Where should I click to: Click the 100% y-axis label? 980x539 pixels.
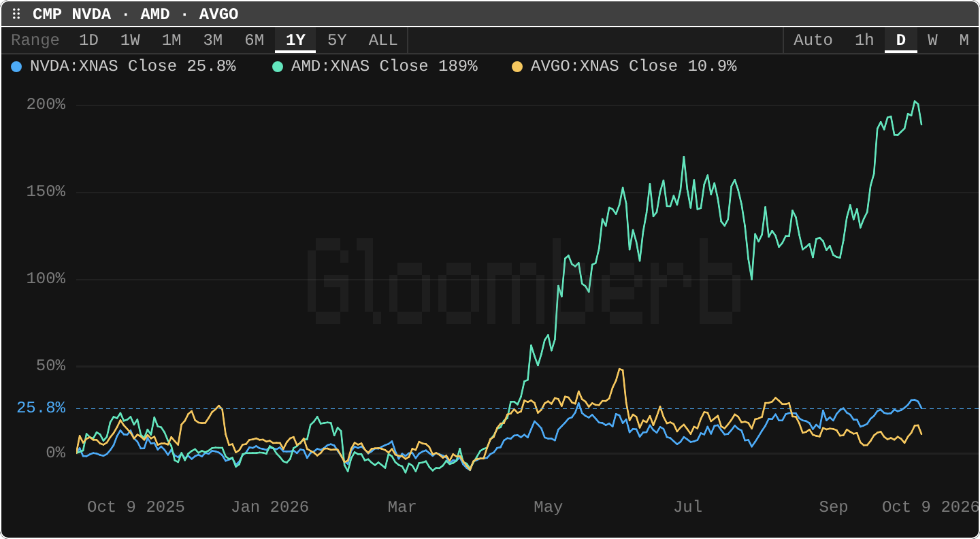46,279
